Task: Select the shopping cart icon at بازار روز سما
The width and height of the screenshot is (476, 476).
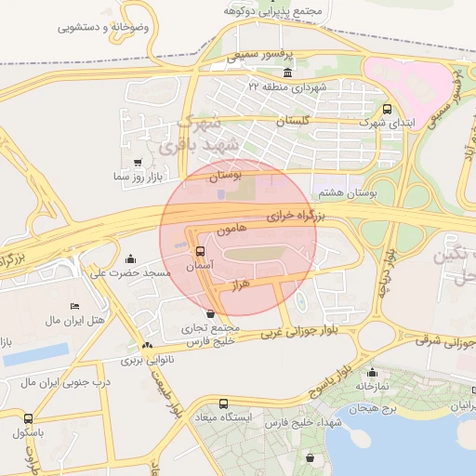Action: [138, 163]
